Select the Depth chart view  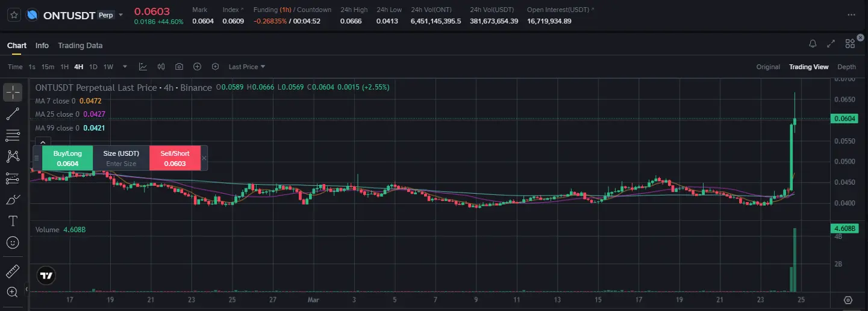(x=846, y=67)
